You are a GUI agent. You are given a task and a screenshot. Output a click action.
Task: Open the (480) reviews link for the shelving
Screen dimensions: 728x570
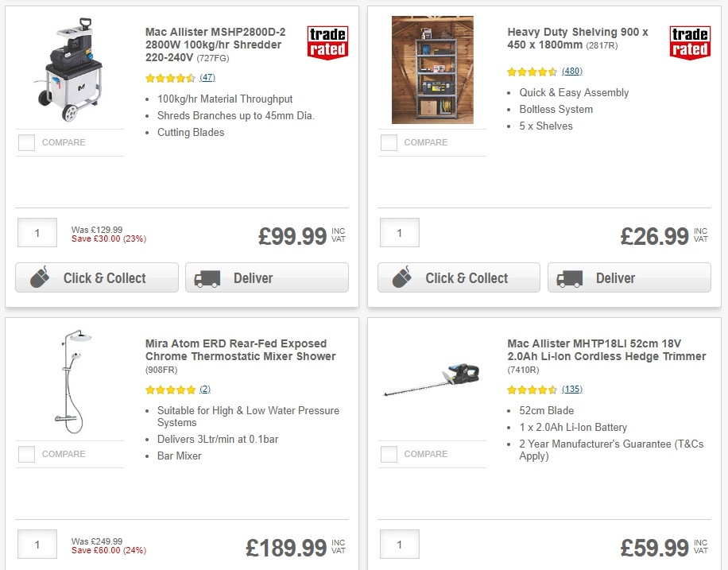tap(573, 71)
